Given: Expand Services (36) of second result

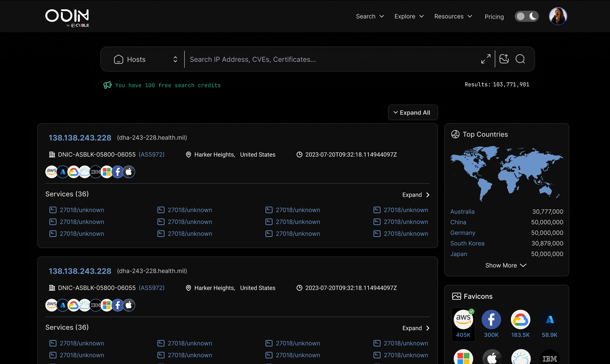Looking at the screenshot, I should [416, 328].
